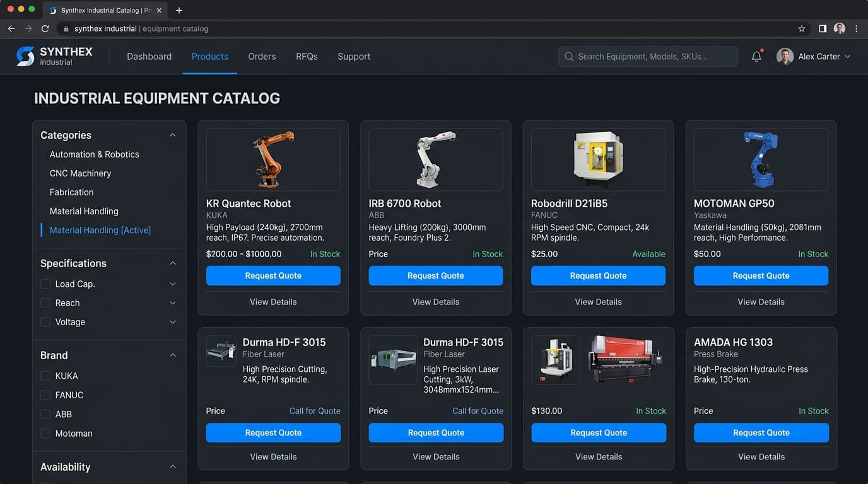Viewport: 868px width, 484px height.
Task: Reload the page
Action: click(x=45, y=28)
